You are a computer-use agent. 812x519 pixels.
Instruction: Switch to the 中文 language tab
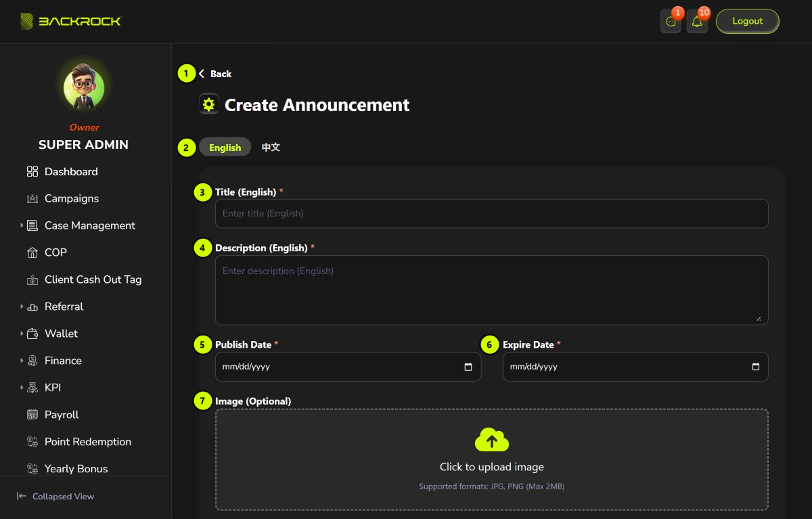coord(271,147)
